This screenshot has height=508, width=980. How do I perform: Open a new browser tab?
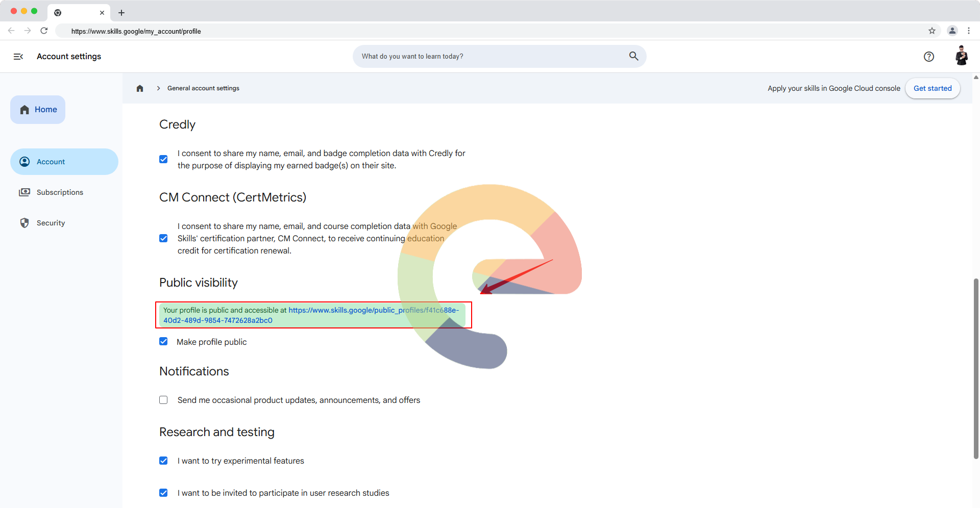click(x=121, y=13)
